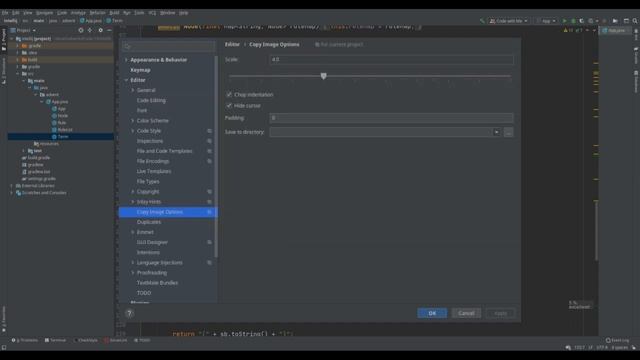
Task: Click the Scale value input field
Action: pyautogui.click(x=391, y=60)
